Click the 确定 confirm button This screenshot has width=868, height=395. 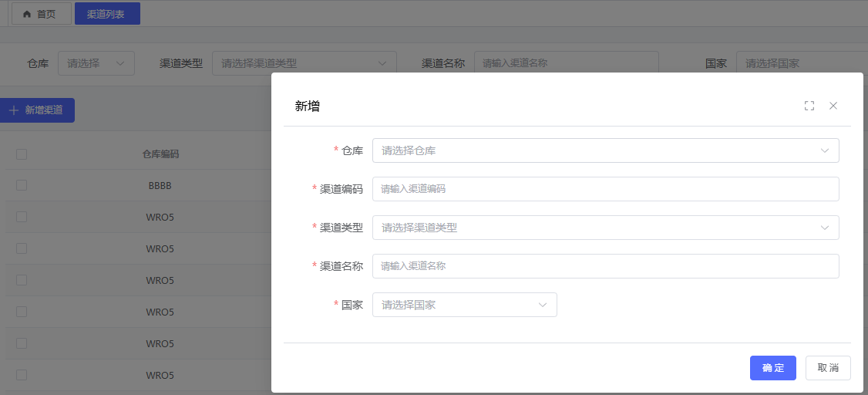(772, 368)
